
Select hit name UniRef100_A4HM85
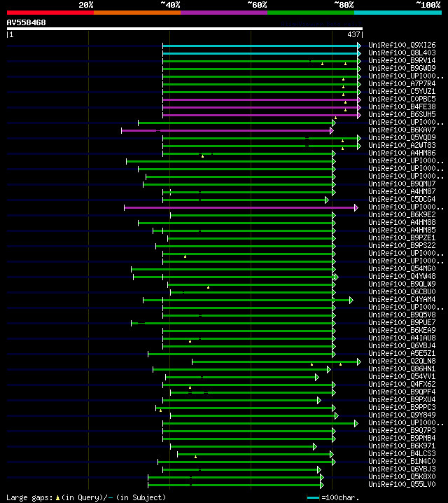pos(402,230)
